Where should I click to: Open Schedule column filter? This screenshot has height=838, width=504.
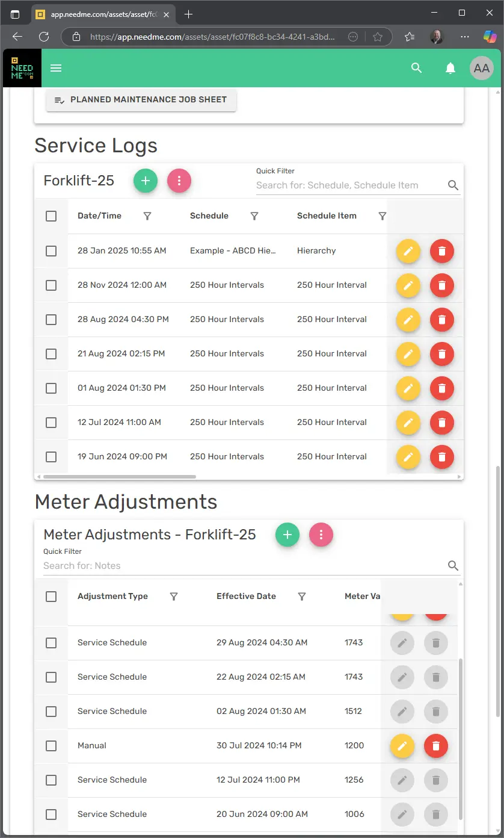click(x=254, y=216)
